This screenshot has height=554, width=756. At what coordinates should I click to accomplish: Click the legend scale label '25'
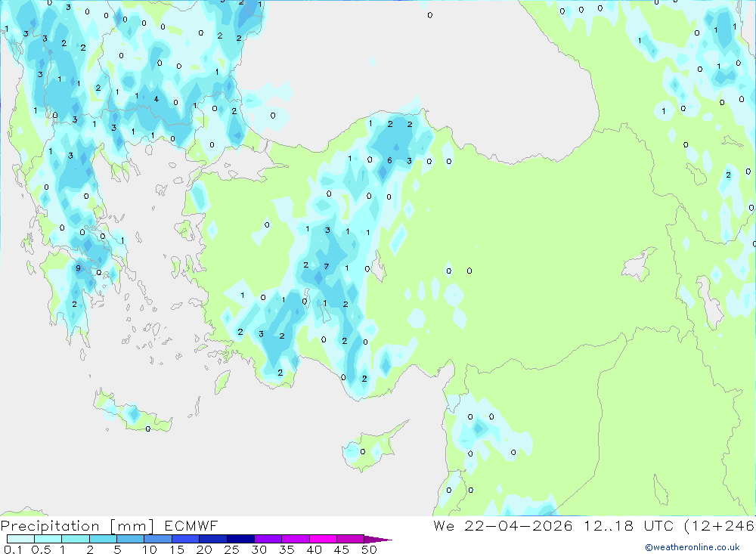tap(231, 549)
